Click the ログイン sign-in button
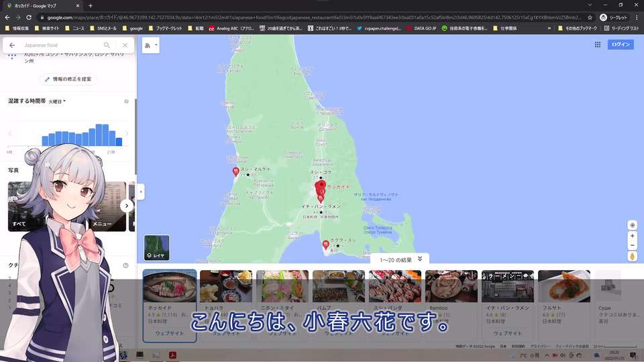This screenshot has width=644, height=362. 621,44
